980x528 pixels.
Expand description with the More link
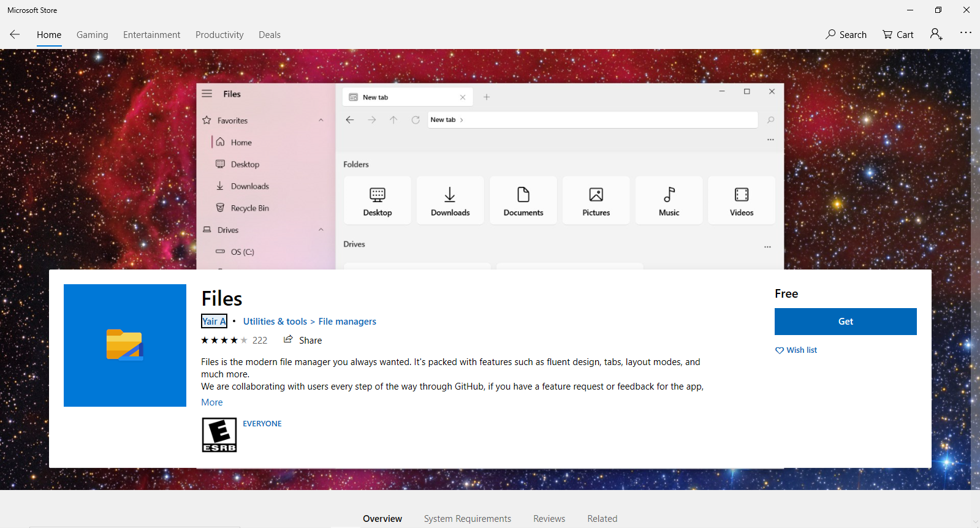click(212, 402)
